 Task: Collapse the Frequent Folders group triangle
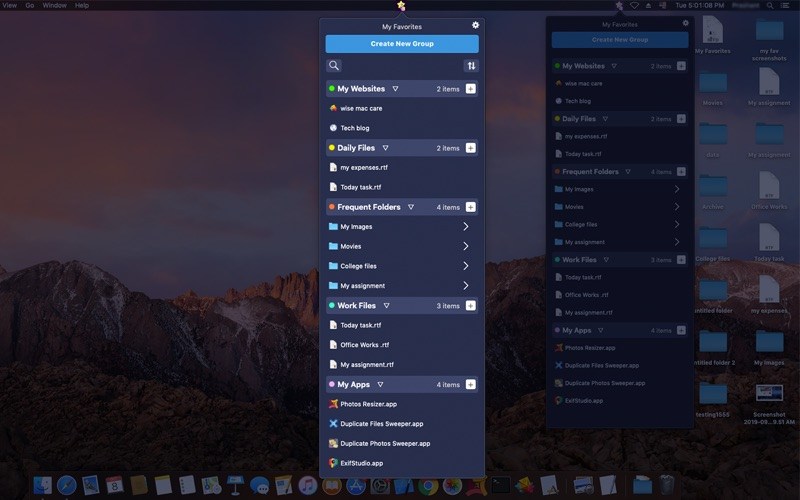[x=410, y=207]
